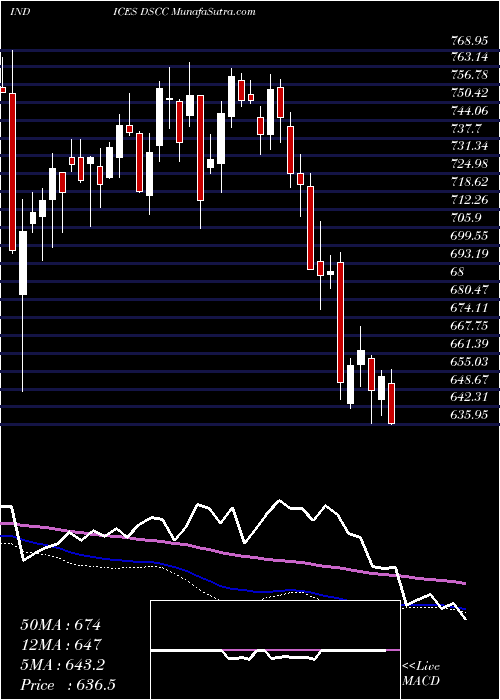
Task: Click the 756.78 price axis label
Action: [x=470, y=75]
